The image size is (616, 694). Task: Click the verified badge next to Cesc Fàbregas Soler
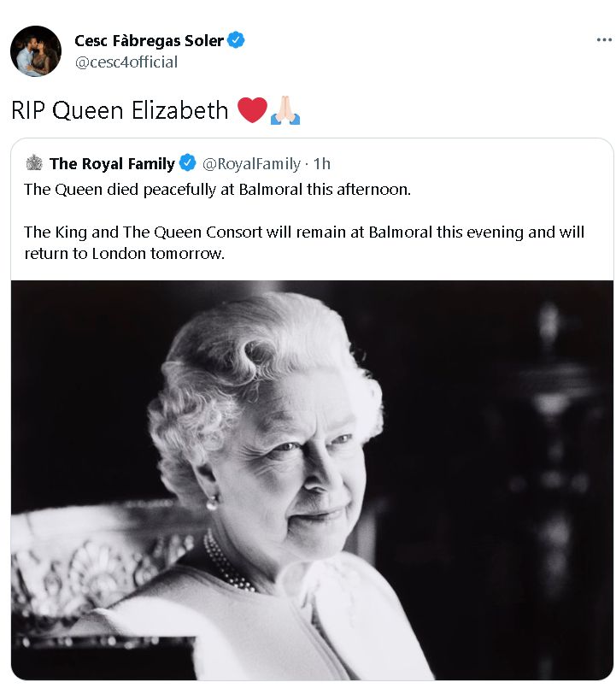tap(236, 39)
